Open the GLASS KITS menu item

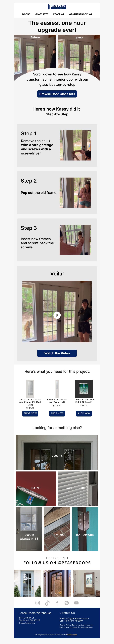[x=42, y=14]
